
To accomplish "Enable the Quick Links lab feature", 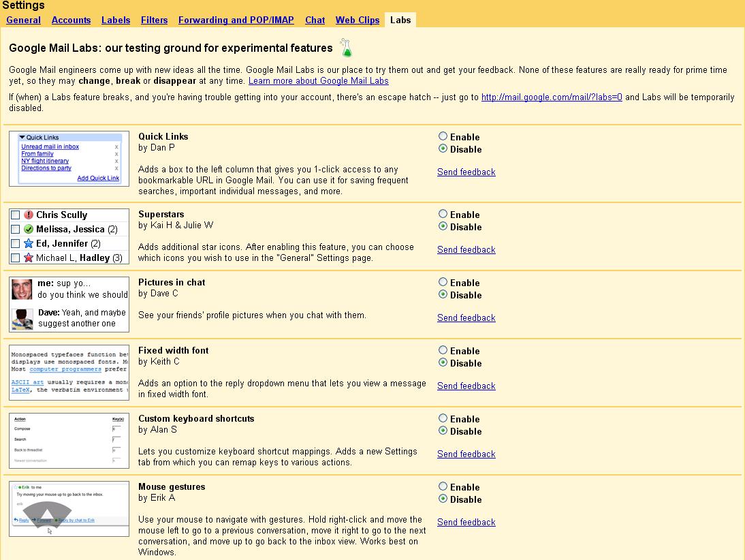I will click(x=443, y=136).
